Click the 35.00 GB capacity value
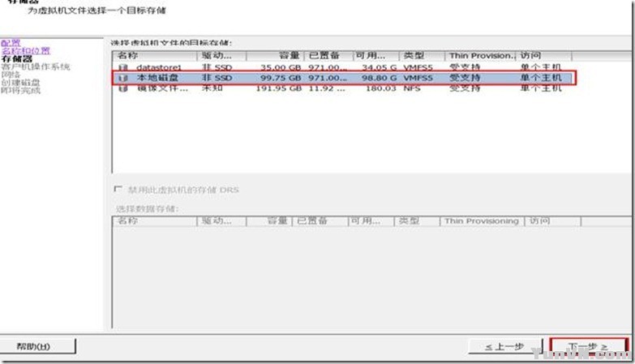Screen dimensions: 635x364 coord(281,67)
